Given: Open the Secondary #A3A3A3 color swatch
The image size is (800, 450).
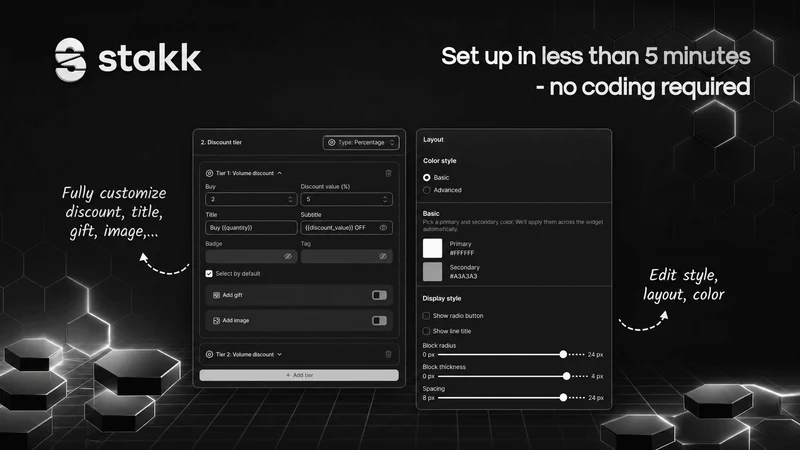Looking at the screenshot, I should (x=433, y=271).
